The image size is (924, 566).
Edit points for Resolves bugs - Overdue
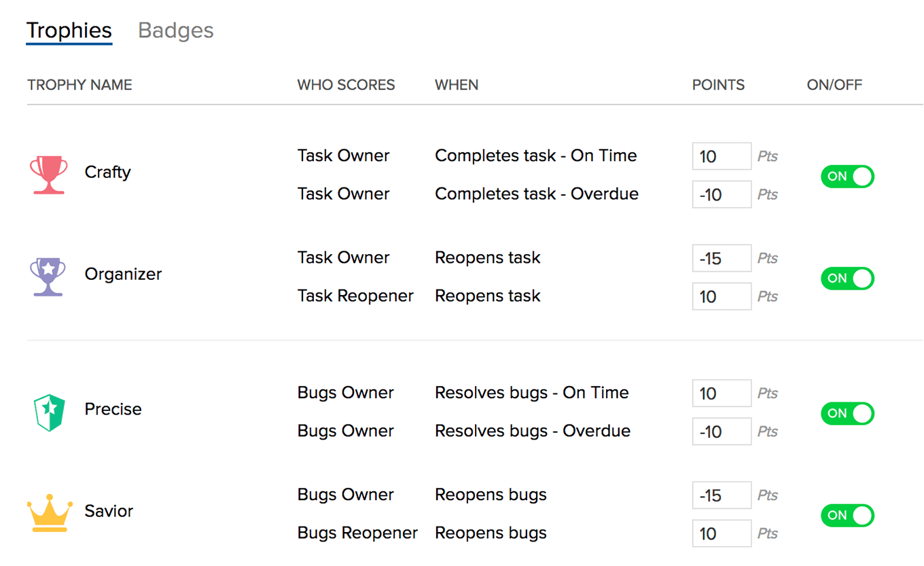[722, 431]
